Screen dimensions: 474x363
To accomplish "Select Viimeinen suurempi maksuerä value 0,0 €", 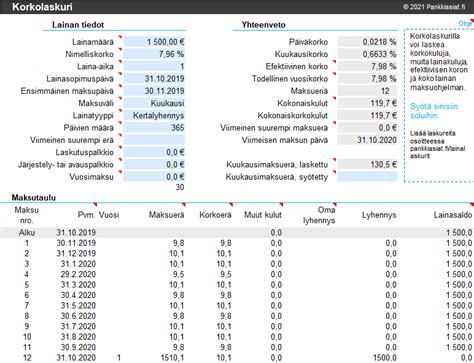I will click(x=367, y=128).
